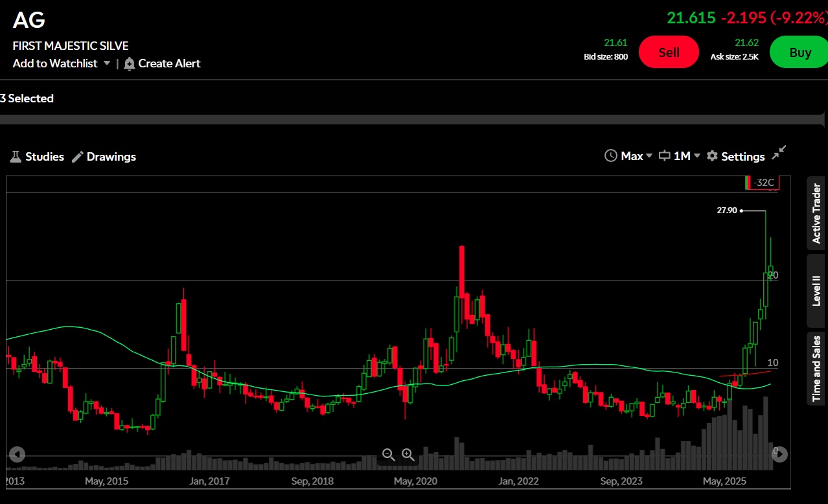The image size is (828, 504).
Task: Open chart Settings gear
Action: pos(712,156)
